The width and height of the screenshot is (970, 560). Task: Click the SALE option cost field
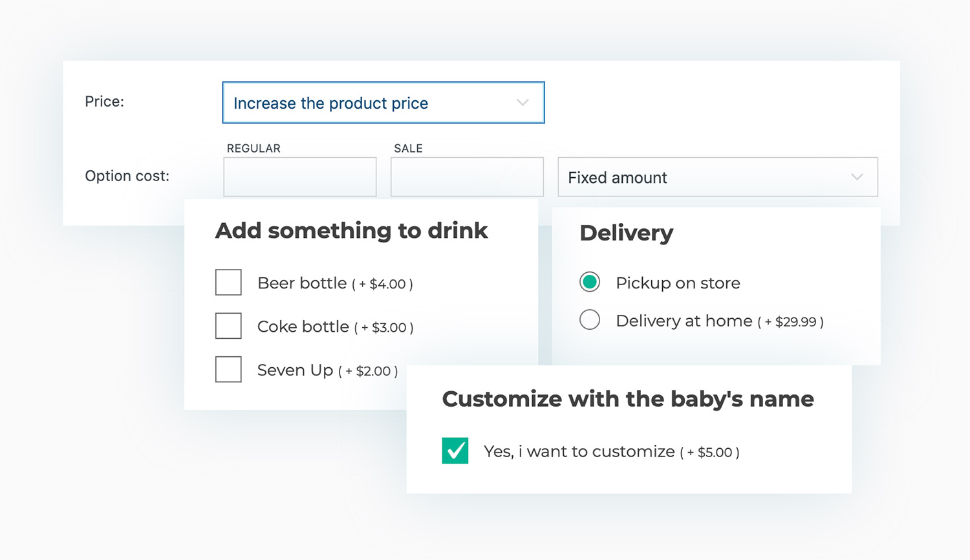coord(466,177)
